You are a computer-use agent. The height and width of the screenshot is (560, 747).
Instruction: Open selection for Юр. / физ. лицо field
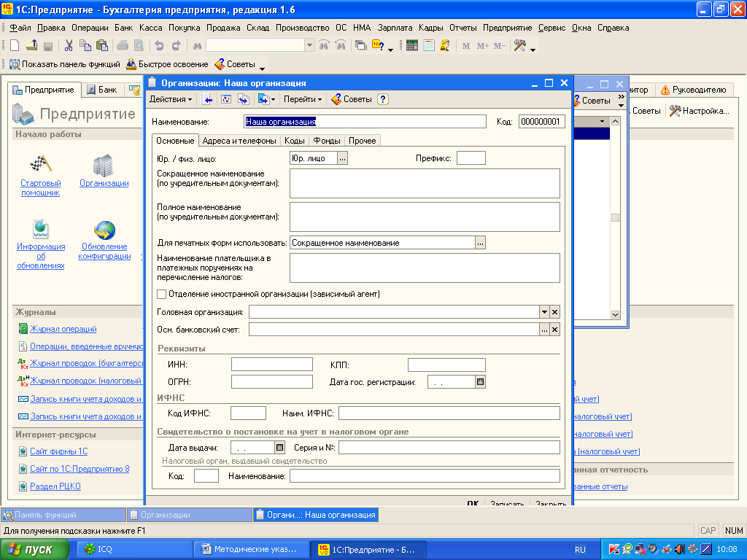pos(343,158)
